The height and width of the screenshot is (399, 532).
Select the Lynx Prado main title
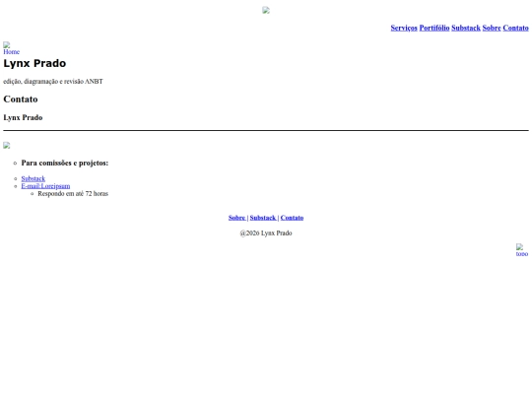[34, 63]
